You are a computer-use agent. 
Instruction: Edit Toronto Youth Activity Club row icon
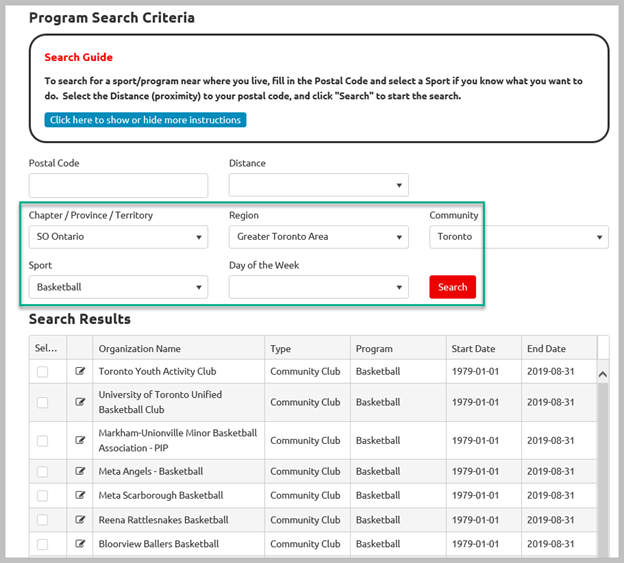point(80,371)
